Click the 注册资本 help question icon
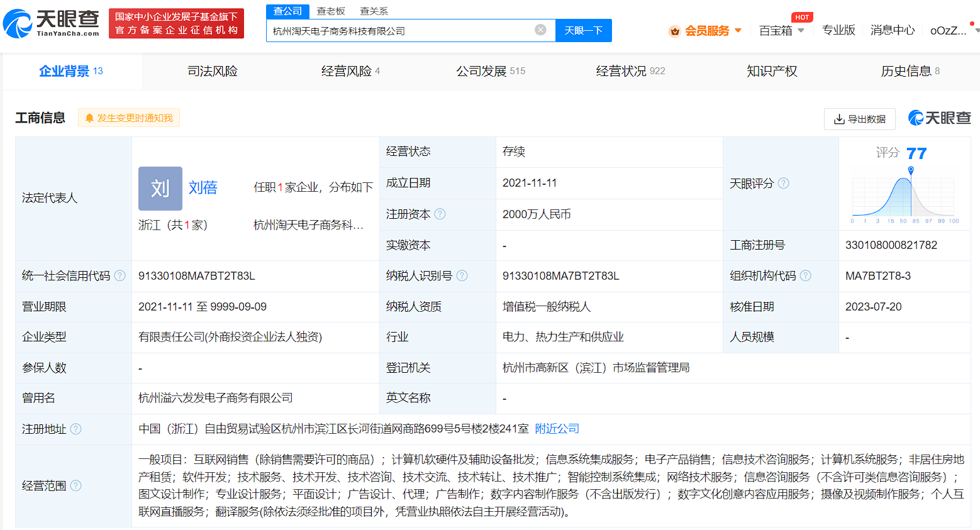980x530 pixels. [x=440, y=214]
